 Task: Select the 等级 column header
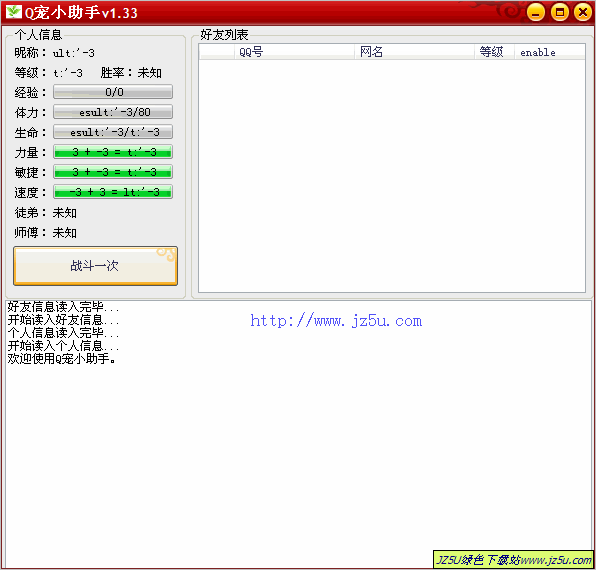point(495,52)
